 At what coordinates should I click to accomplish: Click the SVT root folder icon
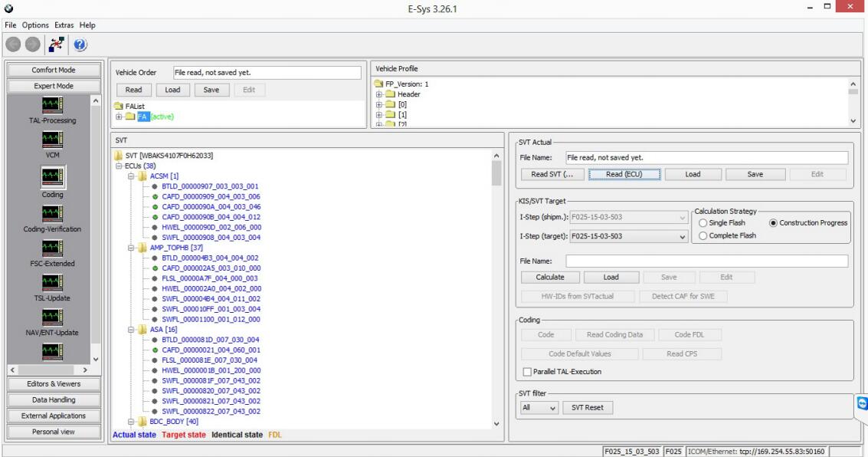(x=119, y=156)
